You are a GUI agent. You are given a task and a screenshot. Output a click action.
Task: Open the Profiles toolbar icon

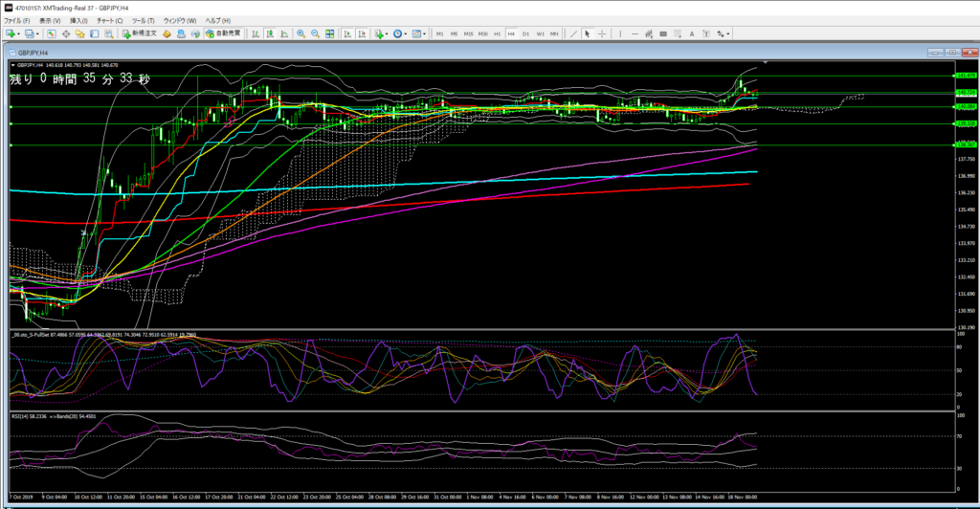point(30,33)
